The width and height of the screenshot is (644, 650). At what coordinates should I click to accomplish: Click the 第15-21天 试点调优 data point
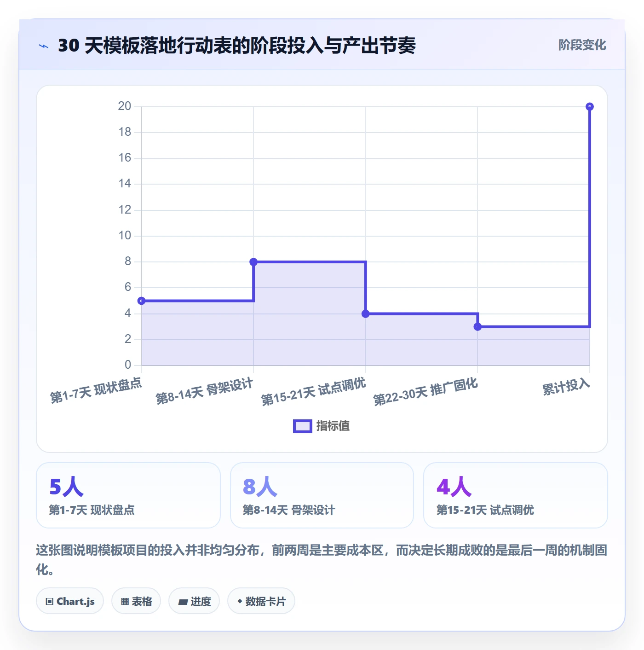click(366, 314)
